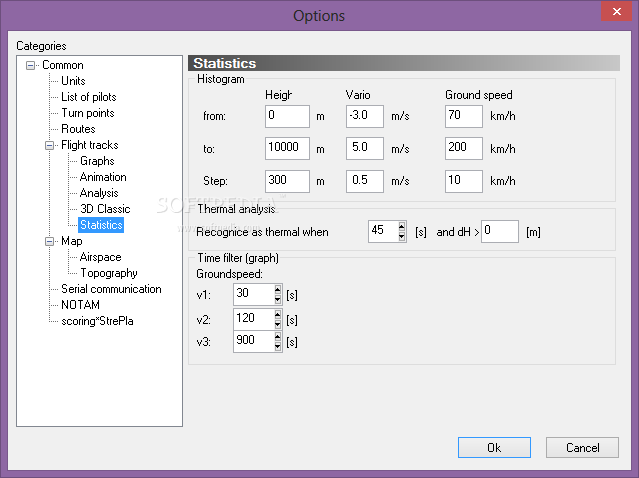The width and height of the screenshot is (639, 478).
Task: Select Turn points in the tree
Action: pos(88,113)
